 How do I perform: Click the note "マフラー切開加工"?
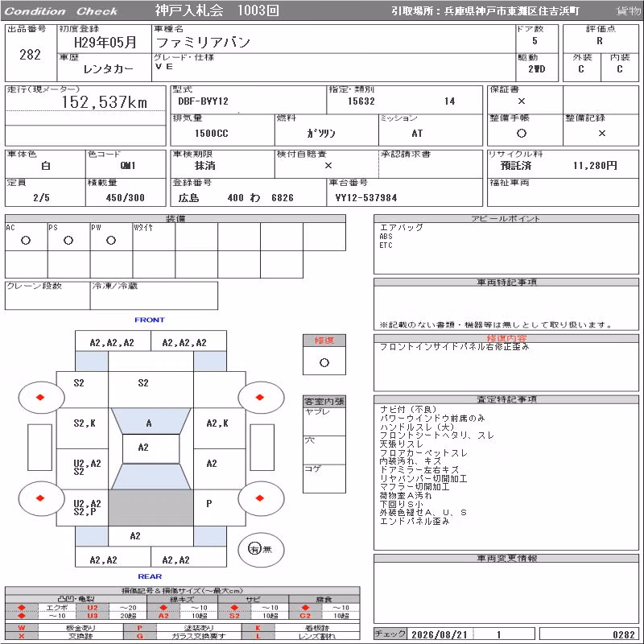click(x=415, y=487)
